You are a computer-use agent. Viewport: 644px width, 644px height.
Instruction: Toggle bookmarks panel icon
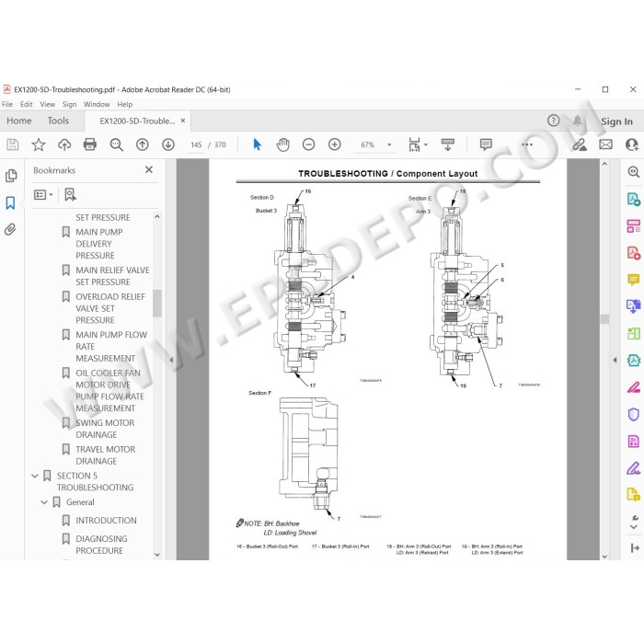(x=10, y=202)
